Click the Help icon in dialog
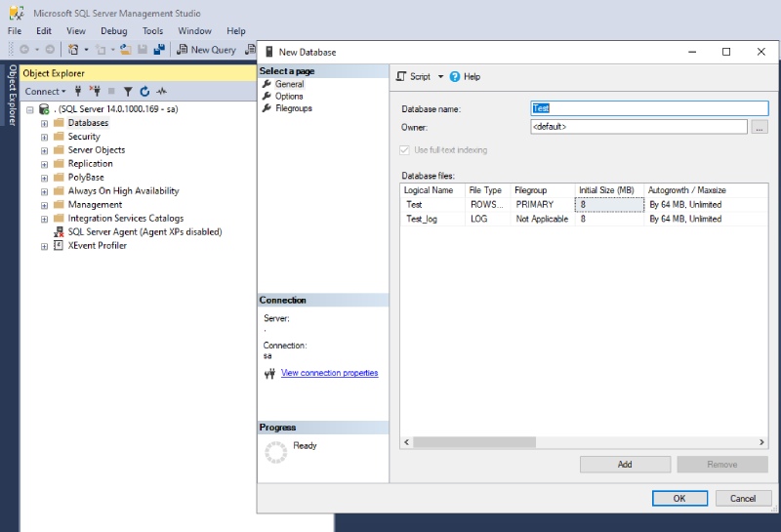 coord(455,76)
